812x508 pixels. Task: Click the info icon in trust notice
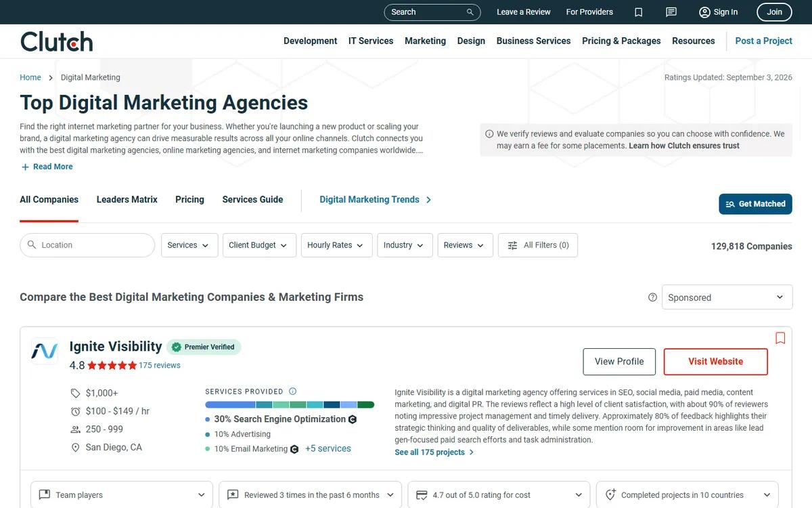tap(489, 134)
